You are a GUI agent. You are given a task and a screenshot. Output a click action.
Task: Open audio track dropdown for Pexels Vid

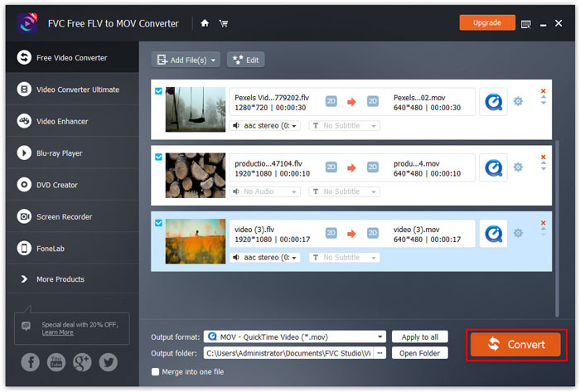265,126
